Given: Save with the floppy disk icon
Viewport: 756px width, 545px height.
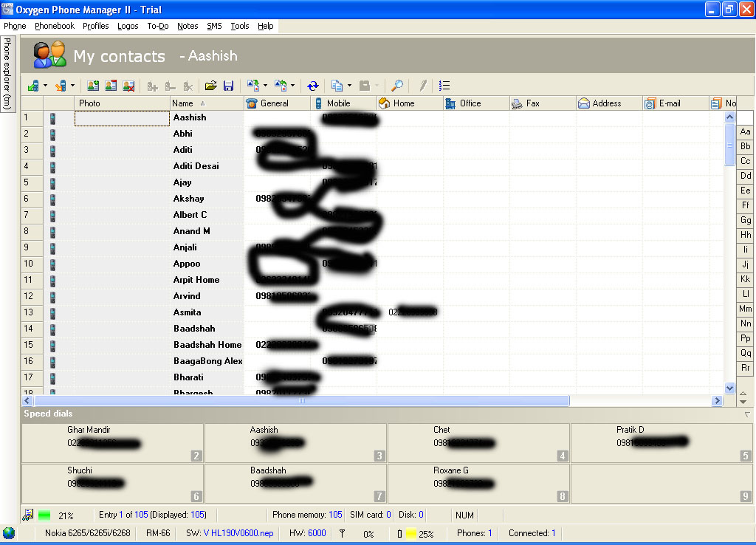Looking at the screenshot, I should [229, 86].
